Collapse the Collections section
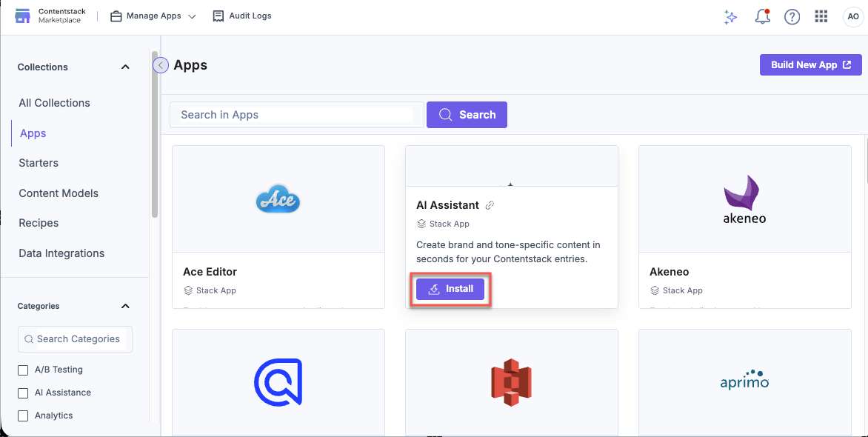868x437 pixels. pyautogui.click(x=125, y=67)
